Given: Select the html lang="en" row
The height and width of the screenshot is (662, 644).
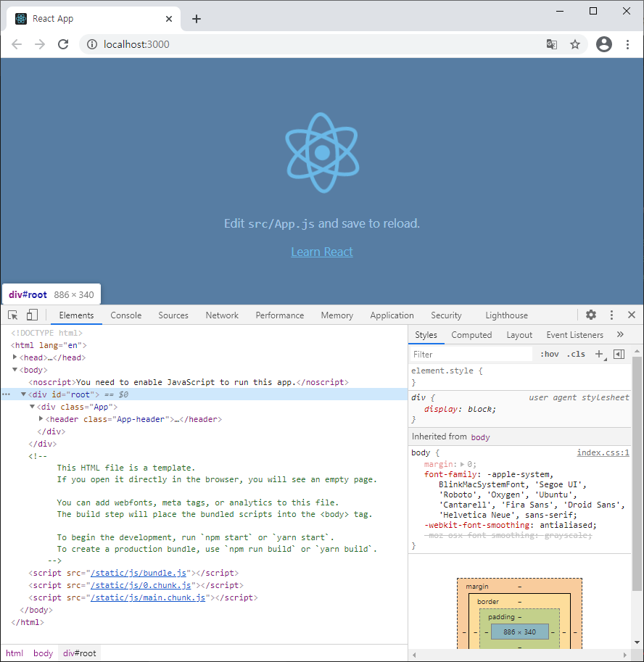Looking at the screenshot, I should pyautogui.click(x=49, y=345).
